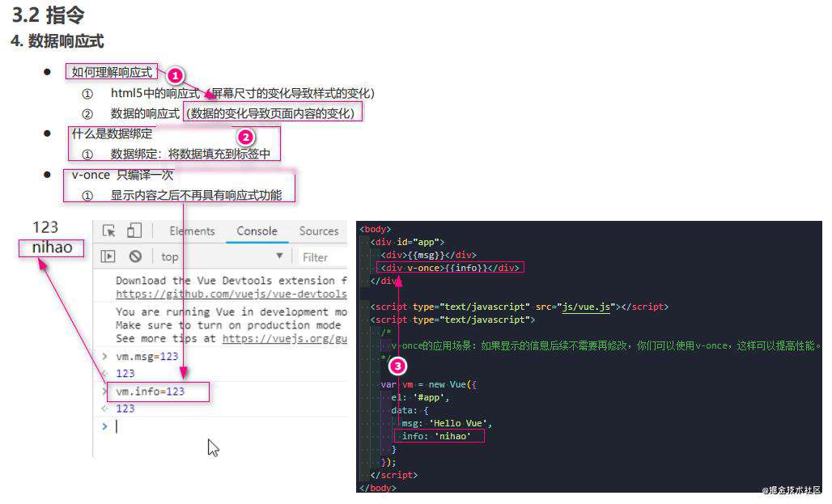Click the code line with v-once div
The image size is (832, 504).
click(450, 268)
